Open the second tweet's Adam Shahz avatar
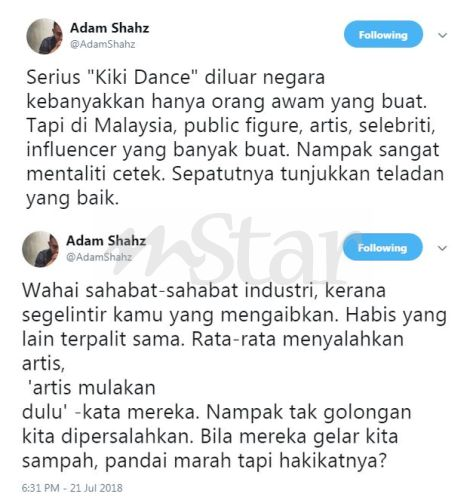The width and height of the screenshot is (467, 500). (40, 249)
